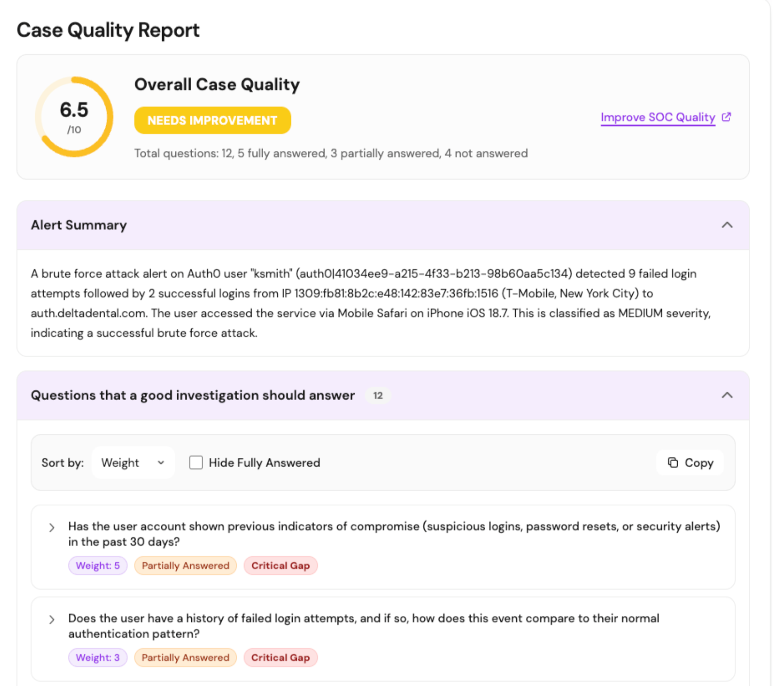Expand the previous indicators of compromise question
The width and height of the screenshot is (784, 686).
click(52, 527)
